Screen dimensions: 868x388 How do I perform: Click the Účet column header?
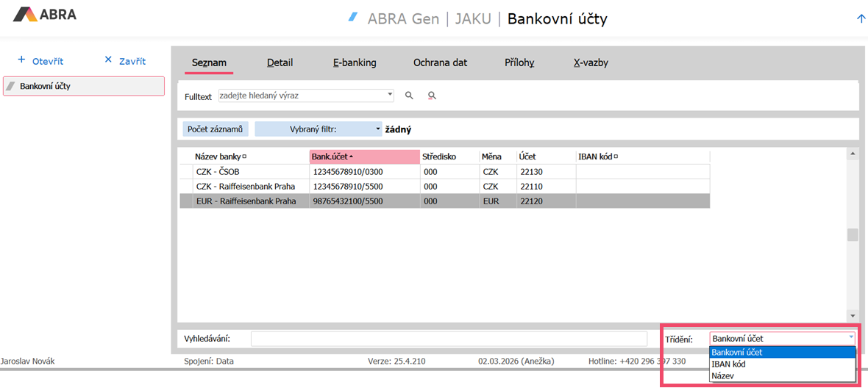(547, 157)
